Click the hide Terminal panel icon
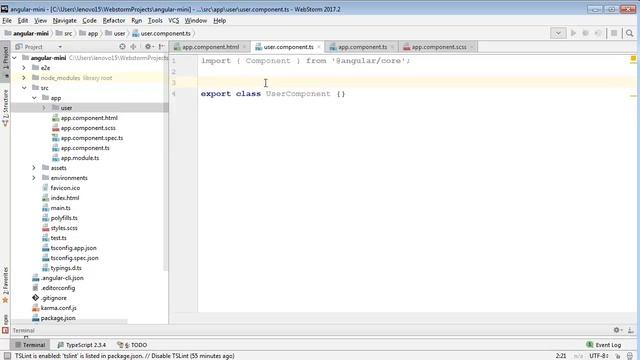This screenshot has width=640, height=360. (x=631, y=330)
